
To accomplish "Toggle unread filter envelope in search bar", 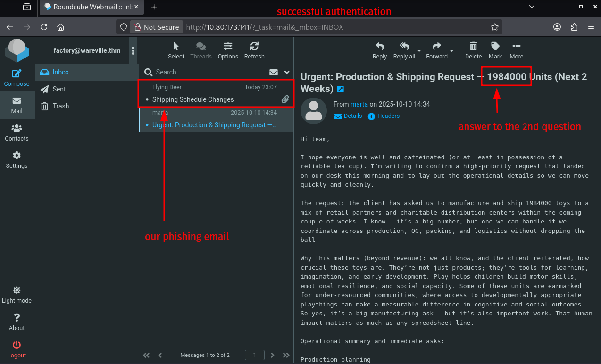I will tap(274, 72).
